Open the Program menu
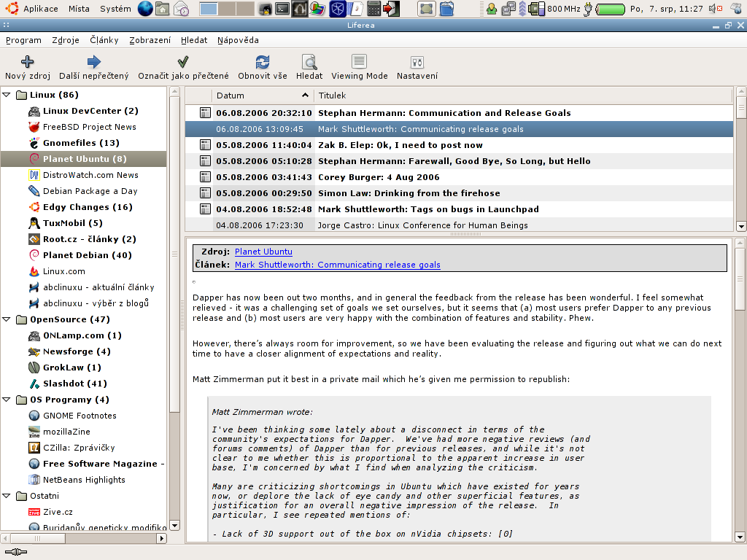Image resolution: width=747 pixels, height=560 pixels. (x=23, y=40)
